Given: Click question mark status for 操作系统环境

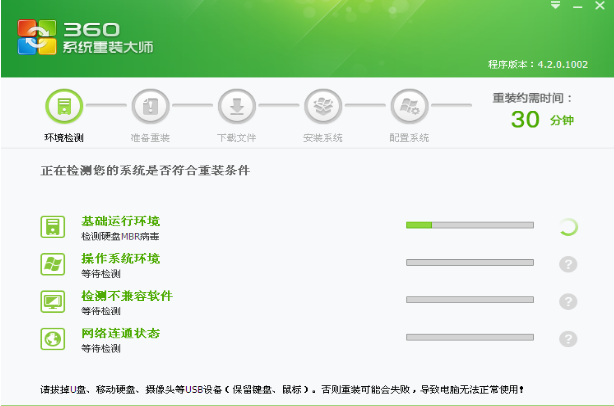Looking at the screenshot, I should click(x=568, y=264).
